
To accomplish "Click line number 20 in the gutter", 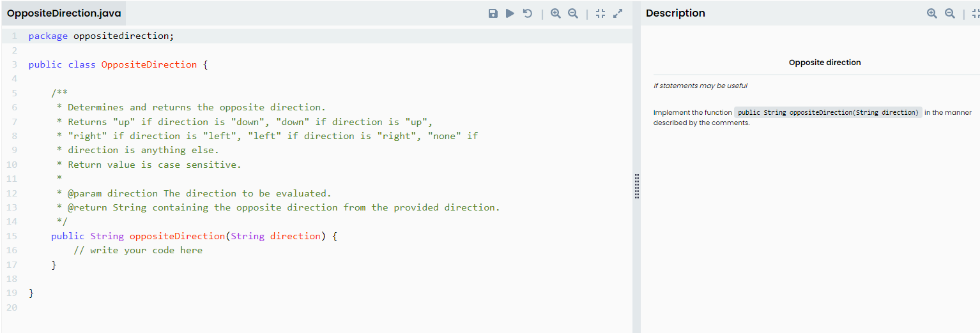I will (x=12, y=307).
